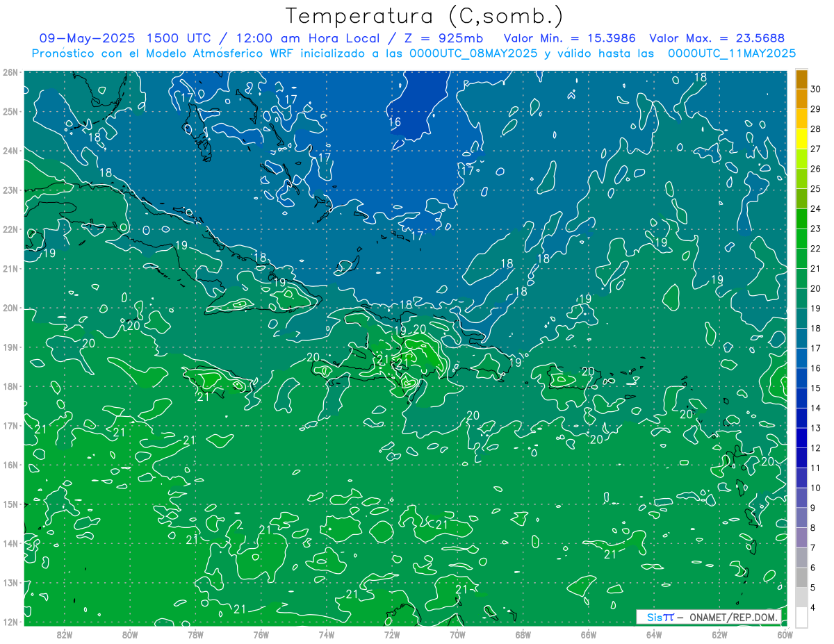This screenshot has width=834, height=644.
Task: Click the '62W' longitude axis label
Action: pyautogui.click(x=719, y=634)
